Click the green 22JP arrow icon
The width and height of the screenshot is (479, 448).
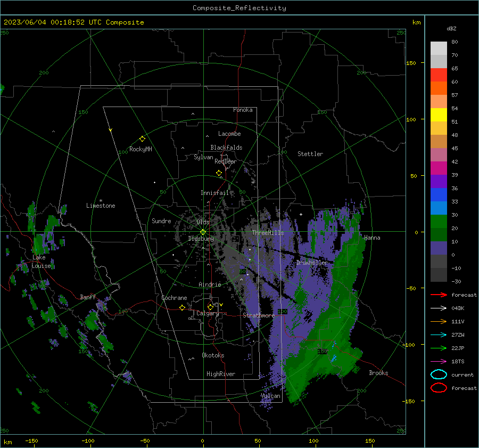(439, 348)
